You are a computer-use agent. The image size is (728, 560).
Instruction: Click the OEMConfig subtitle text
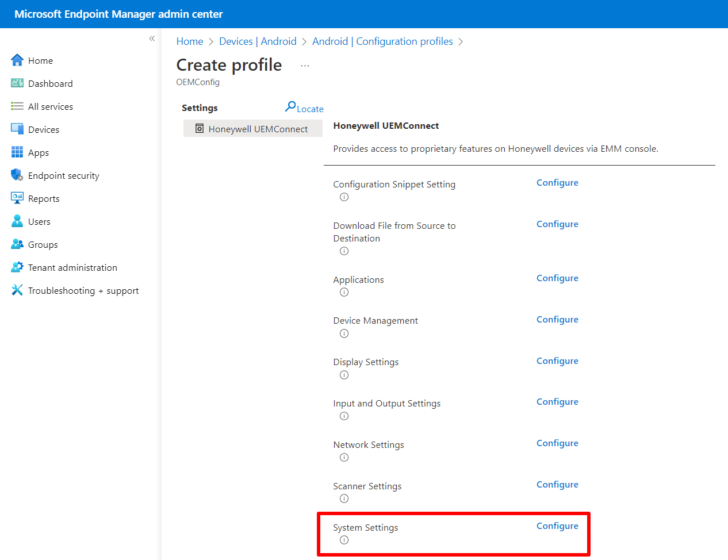tap(198, 82)
